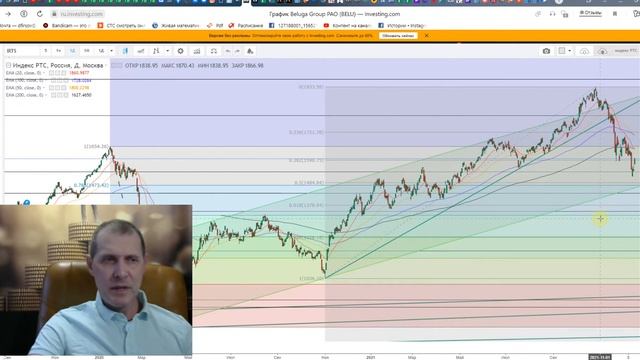The height and width of the screenshot is (360, 640).
Task: Open chart settings gear icon
Action: [180, 51]
